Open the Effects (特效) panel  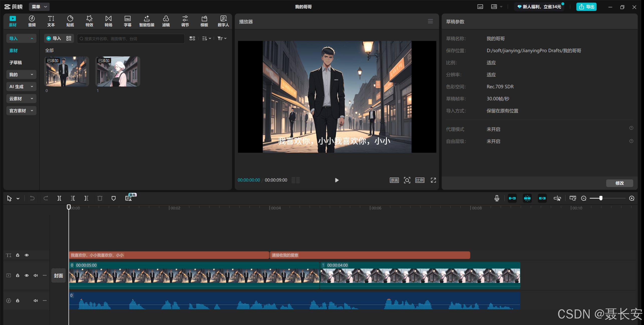tap(89, 21)
